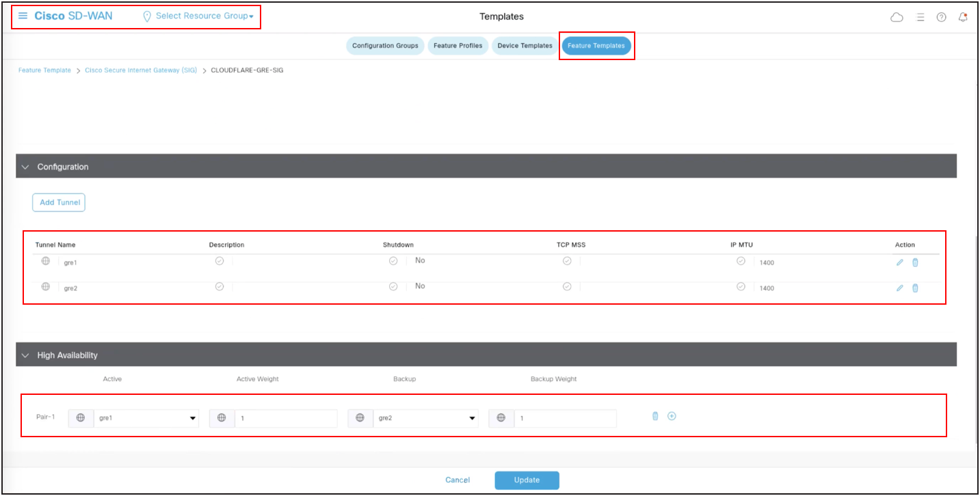The width and height of the screenshot is (980, 496).
Task: Toggle the gre2 IP MTU checkmark icon
Action: pos(741,287)
